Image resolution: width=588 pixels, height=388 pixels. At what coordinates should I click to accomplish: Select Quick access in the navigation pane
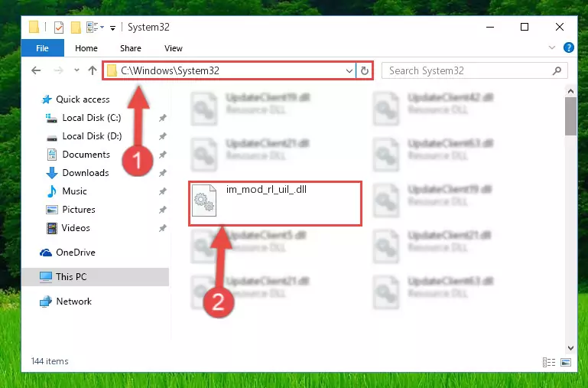pyautogui.click(x=83, y=99)
